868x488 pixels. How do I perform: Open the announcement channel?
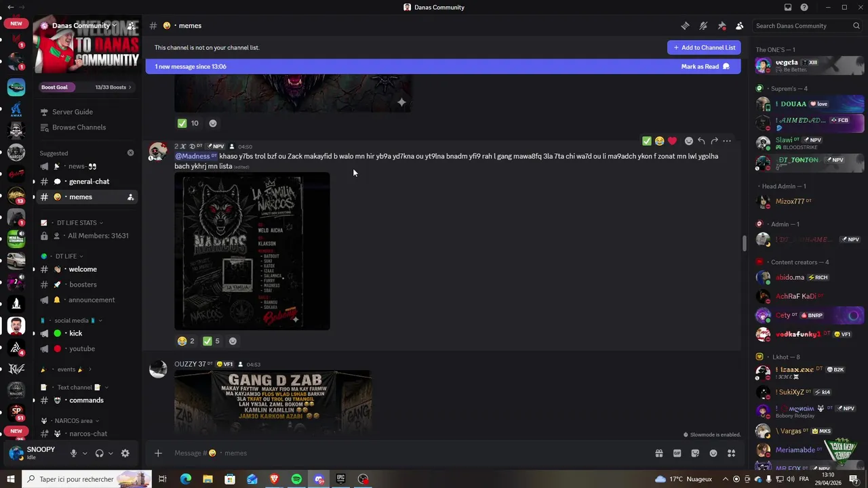[x=86, y=300]
